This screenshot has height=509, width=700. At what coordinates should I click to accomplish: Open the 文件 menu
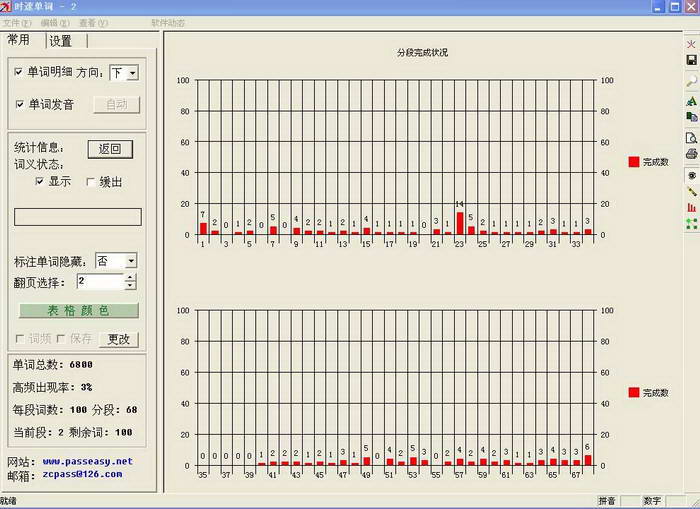[17, 23]
